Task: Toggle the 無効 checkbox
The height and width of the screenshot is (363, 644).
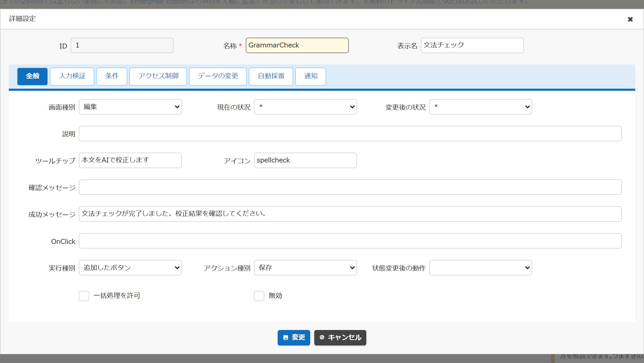Action: click(259, 296)
